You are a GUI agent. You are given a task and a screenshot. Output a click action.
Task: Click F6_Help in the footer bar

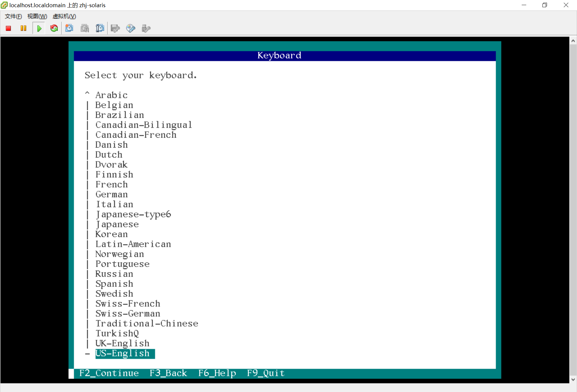pyautogui.click(x=217, y=373)
